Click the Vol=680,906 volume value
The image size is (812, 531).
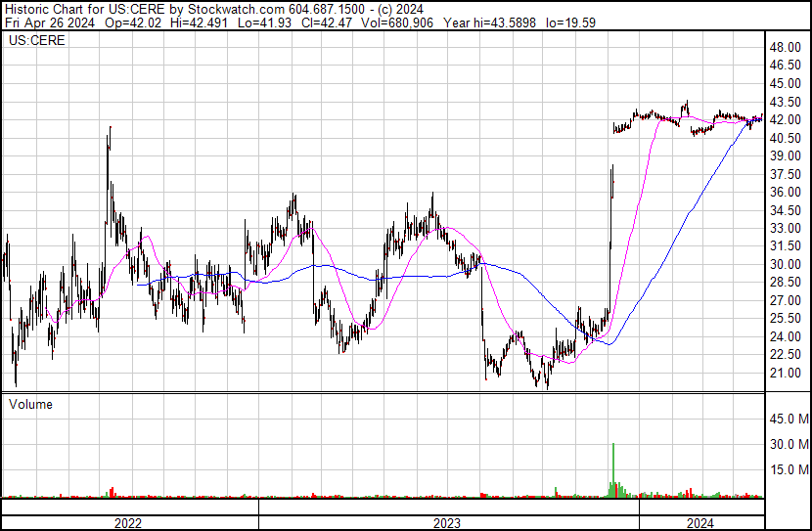(x=397, y=22)
